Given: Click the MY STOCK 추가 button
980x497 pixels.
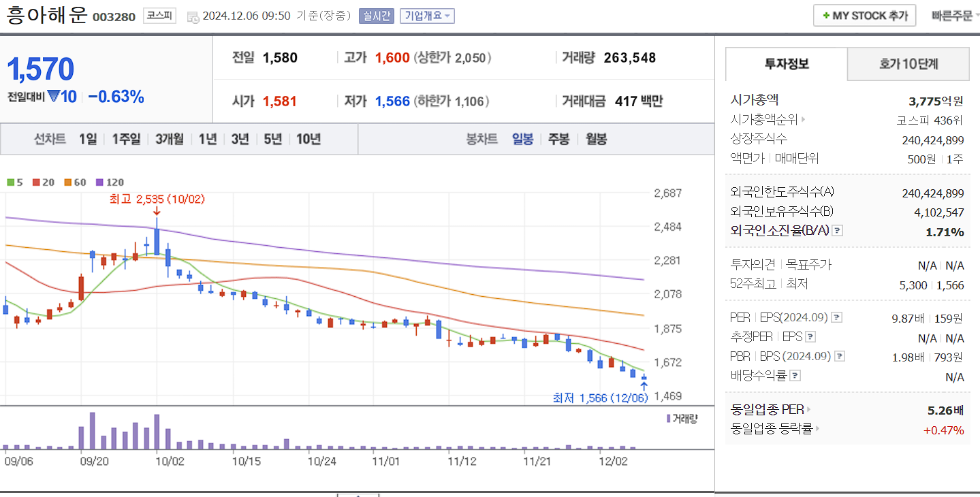Looking at the screenshot, I should pos(864,14).
